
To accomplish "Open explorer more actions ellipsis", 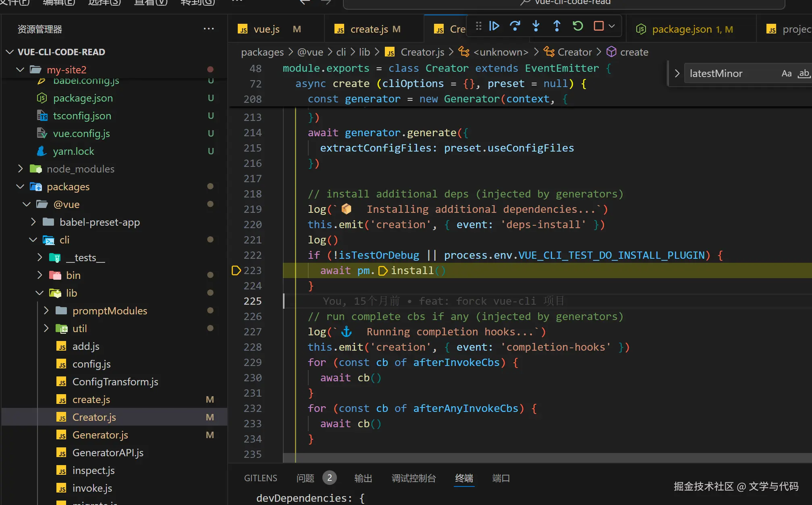I will click(209, 29).
